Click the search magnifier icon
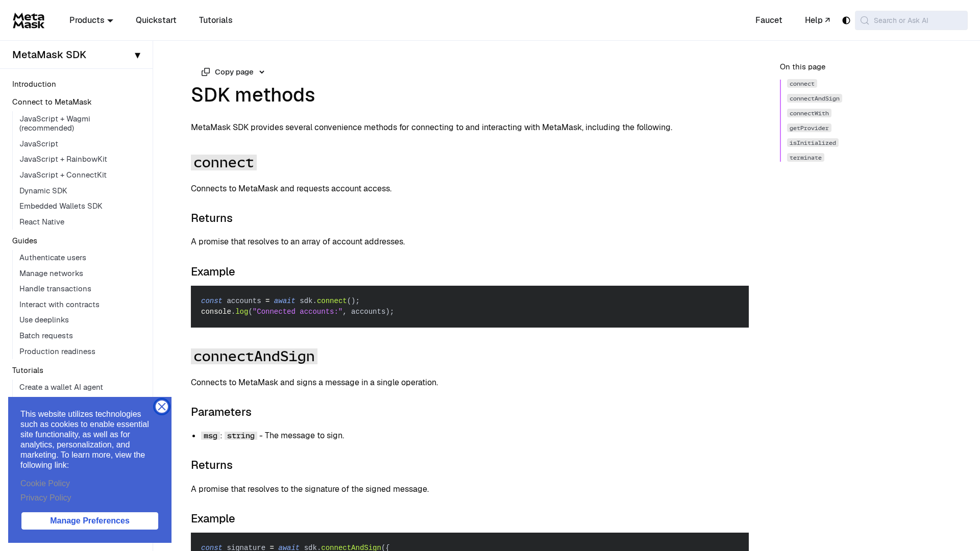980x551 pixels. [x=865, y=20]
